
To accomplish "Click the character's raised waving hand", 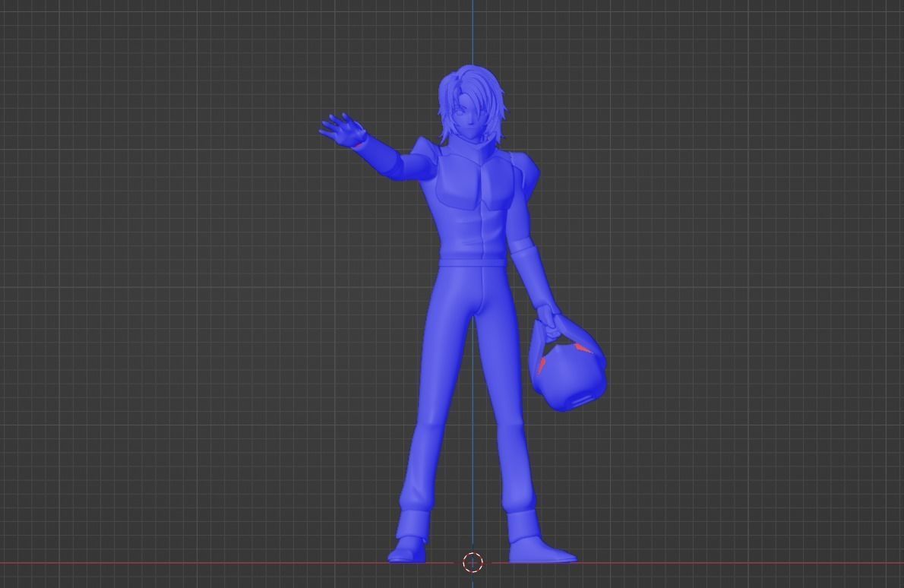I will pos(343,130).
